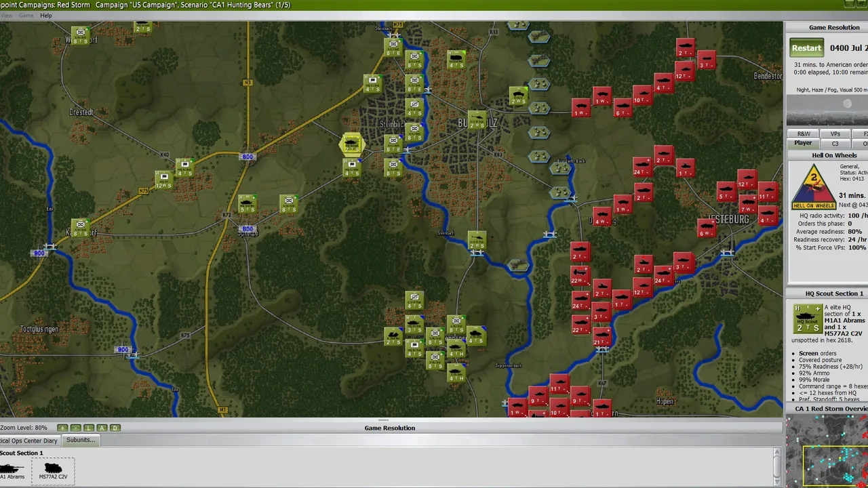
Task: Open the Help menu
Action: click(x=46, y=16)
